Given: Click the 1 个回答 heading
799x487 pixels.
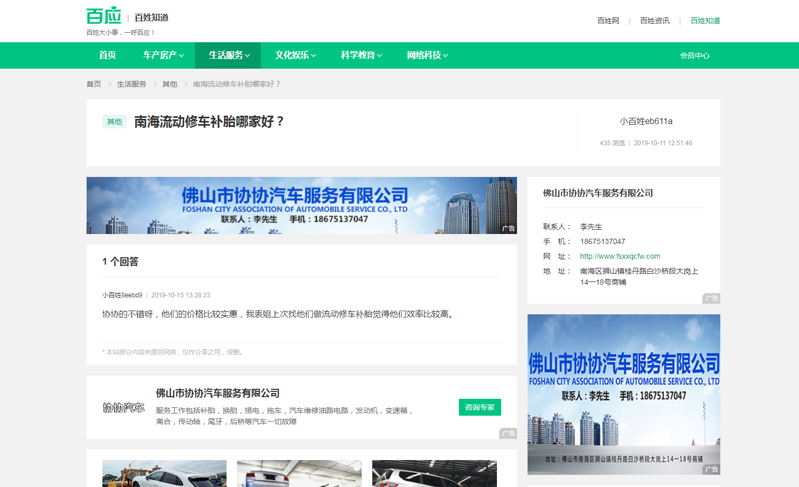Looking at the screenshot, I should click(x=120, y=261).
